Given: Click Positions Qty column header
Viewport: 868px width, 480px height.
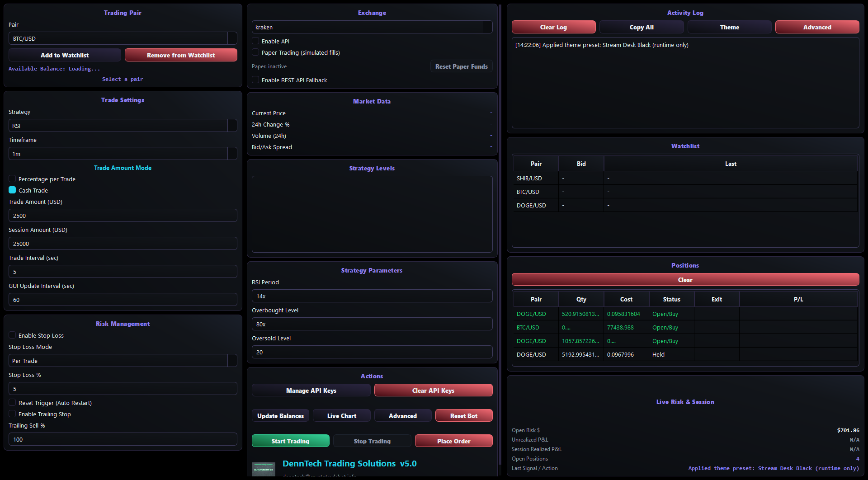Looking at the screenshot, I should pyautogui.click(x=581, y=299).
